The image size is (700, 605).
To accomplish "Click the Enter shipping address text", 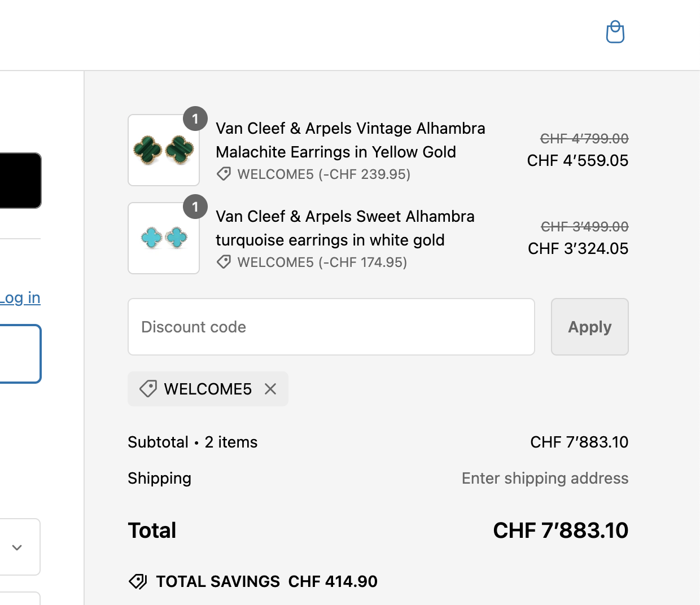I will [x=545, y=478].
